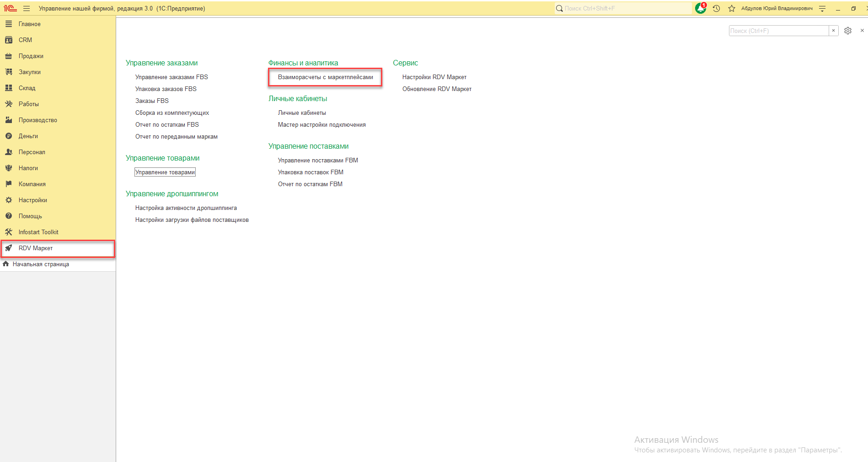Image resolution: width=868 pixels, height=462 pixels.
Task: Click the Главное section icon
Action: (9, 24)
